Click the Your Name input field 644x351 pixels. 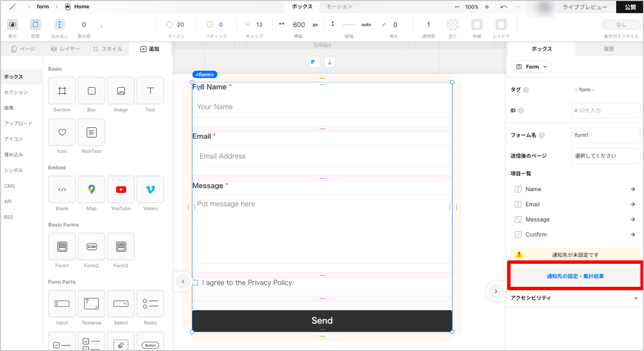tap(322, 107)
